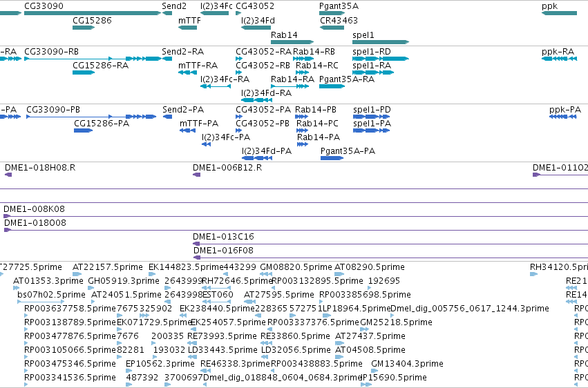Select the spel1-PD protein label

coord(372,109)
